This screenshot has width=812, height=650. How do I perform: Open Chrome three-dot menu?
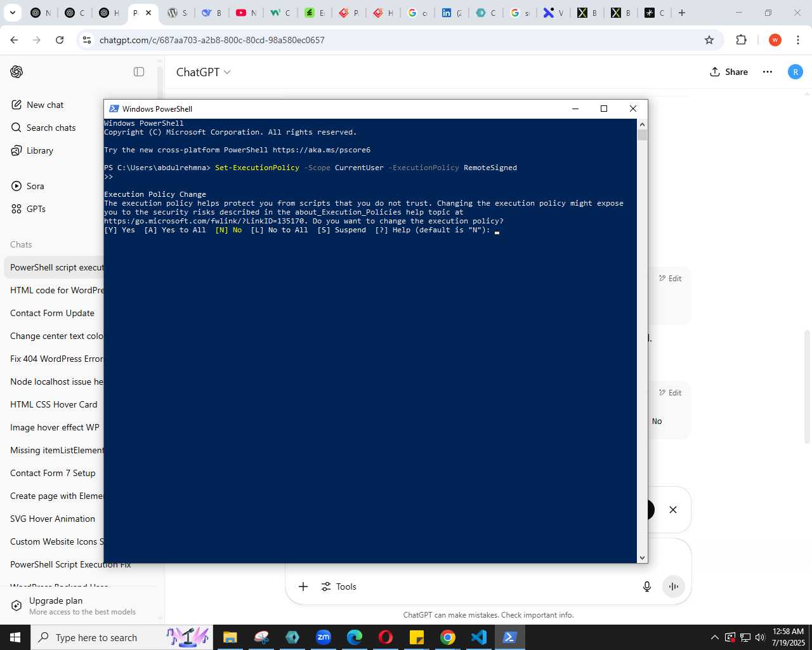coord(798,40)
